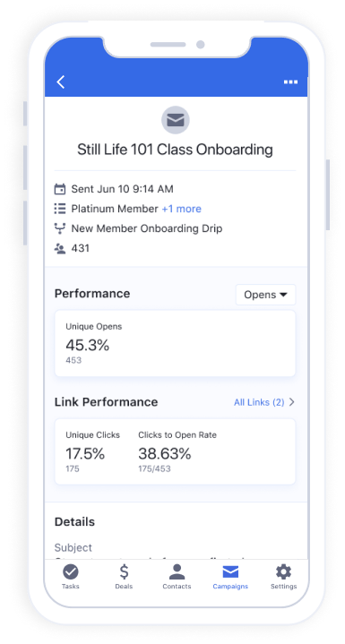
Task: Click the chevron beside All Links
Action: tap(291, 402)
